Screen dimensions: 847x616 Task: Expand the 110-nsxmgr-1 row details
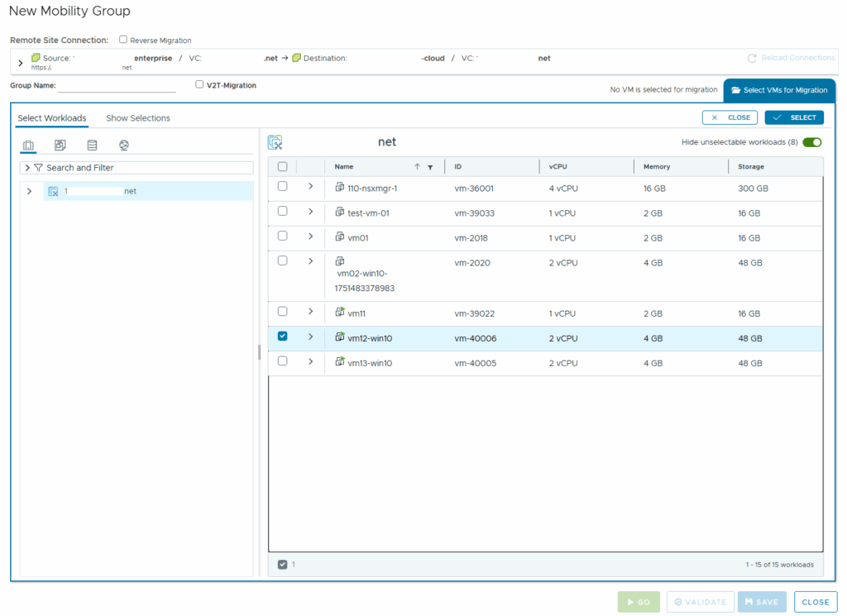310,187
